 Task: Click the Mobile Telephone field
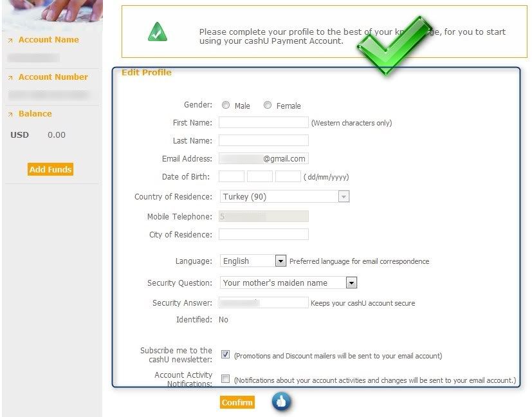pyautogui.click(x=264, y=216)
